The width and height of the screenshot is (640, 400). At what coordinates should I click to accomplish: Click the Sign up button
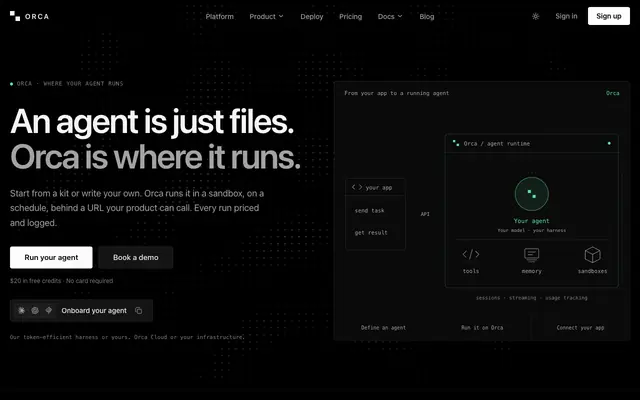609,16
